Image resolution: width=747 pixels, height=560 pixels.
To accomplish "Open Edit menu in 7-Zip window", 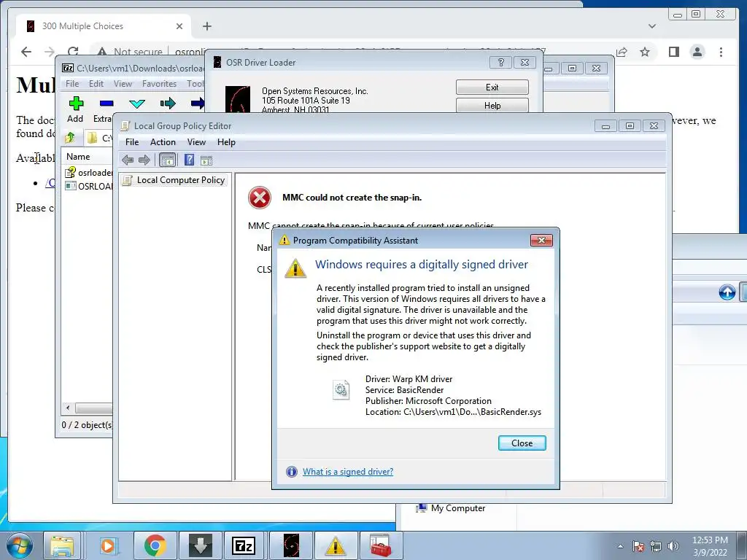I will point(96,83).
